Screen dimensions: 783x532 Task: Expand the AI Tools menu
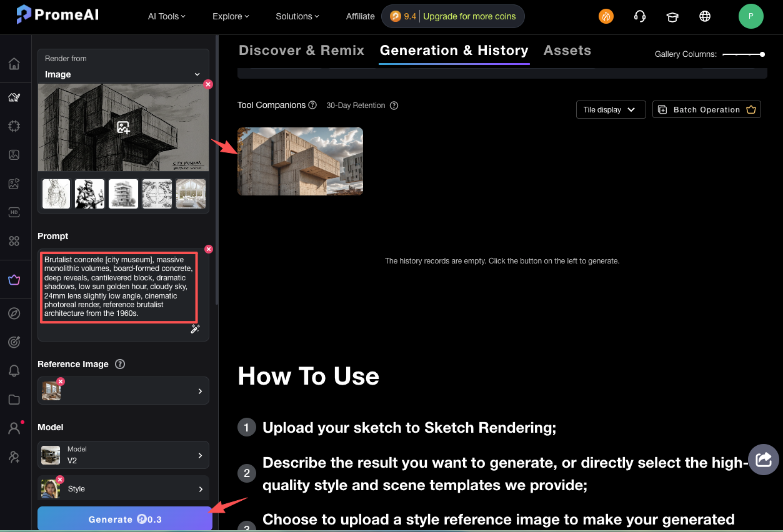(x=166, y=16)
